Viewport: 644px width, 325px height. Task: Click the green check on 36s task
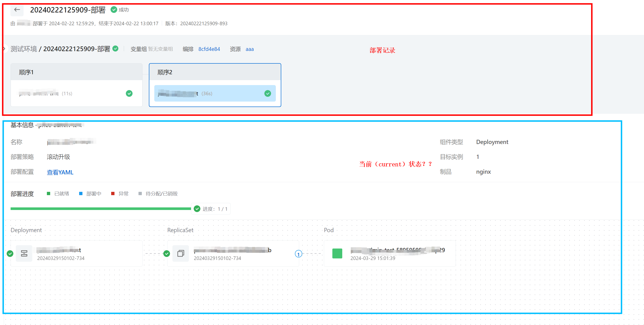(x=268, y=94)
